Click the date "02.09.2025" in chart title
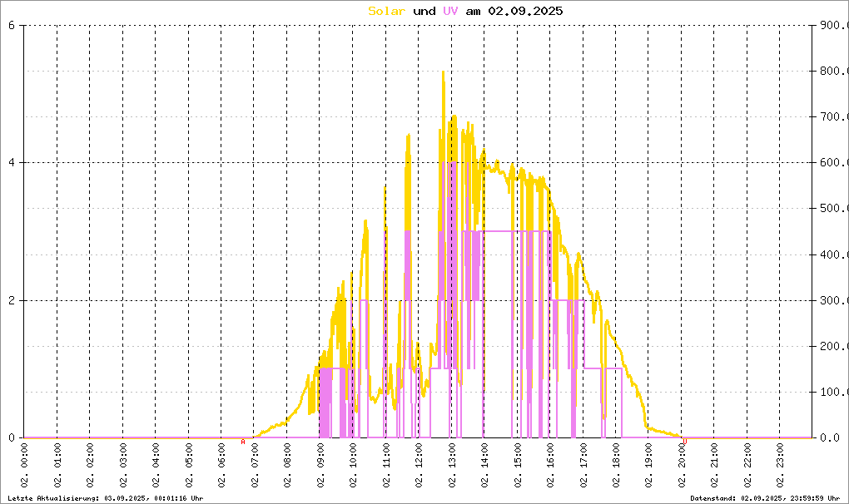The image size is (849, 504). coord(525,11)
